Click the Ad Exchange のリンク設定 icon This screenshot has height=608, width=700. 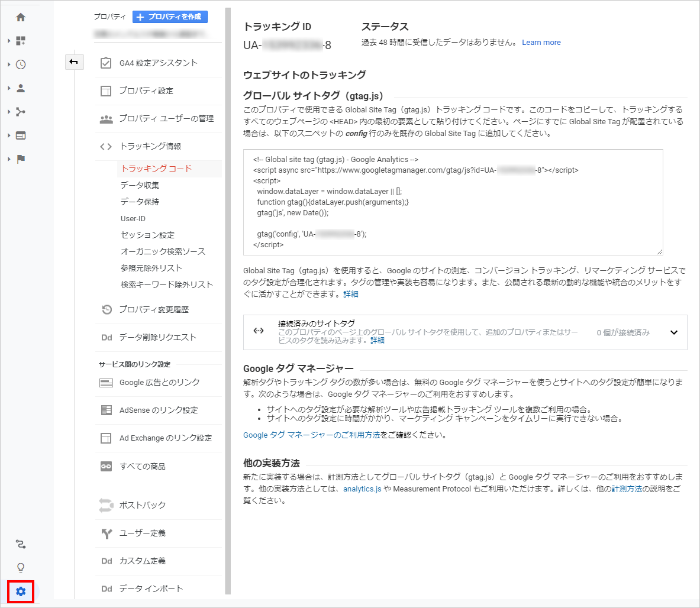(106, 438)
